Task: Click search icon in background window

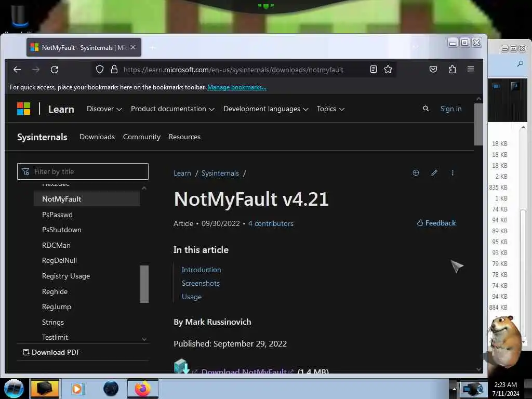Action: pos(520,63)
